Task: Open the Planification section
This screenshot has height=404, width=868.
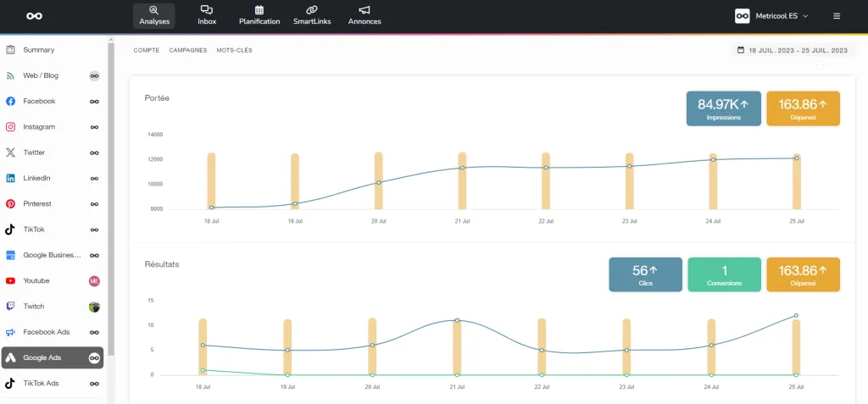Action: 259,15
